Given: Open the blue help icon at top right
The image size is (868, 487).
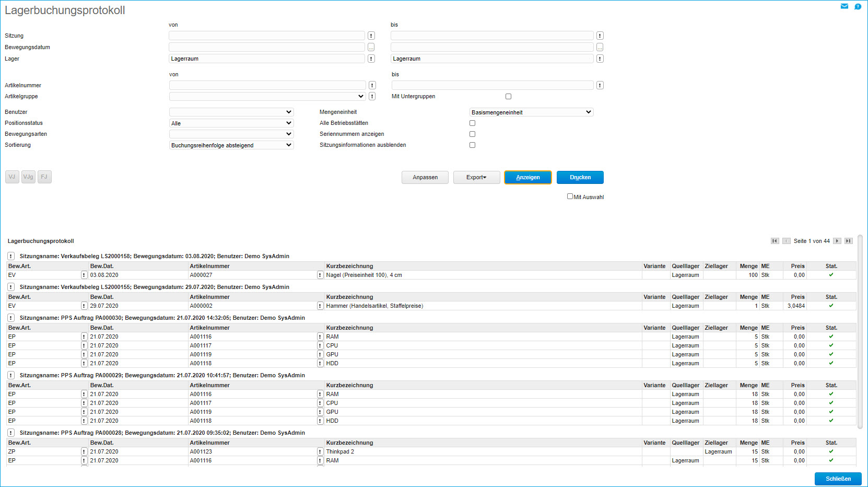Looking at the screenshot, I should [858, 6].
